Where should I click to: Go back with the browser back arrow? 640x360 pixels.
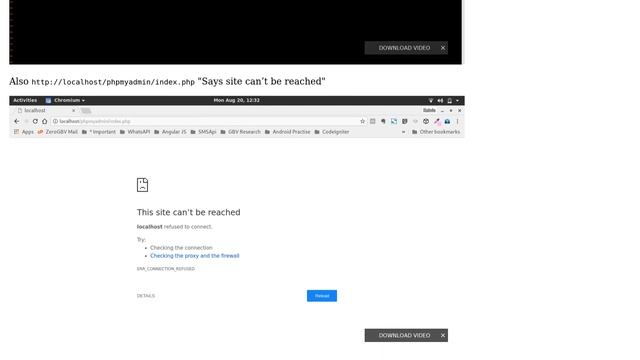pyautogui.click(x=16, y=121)
